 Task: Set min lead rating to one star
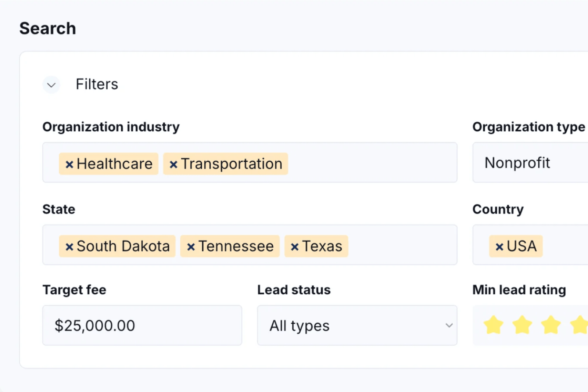click(493, 325)
